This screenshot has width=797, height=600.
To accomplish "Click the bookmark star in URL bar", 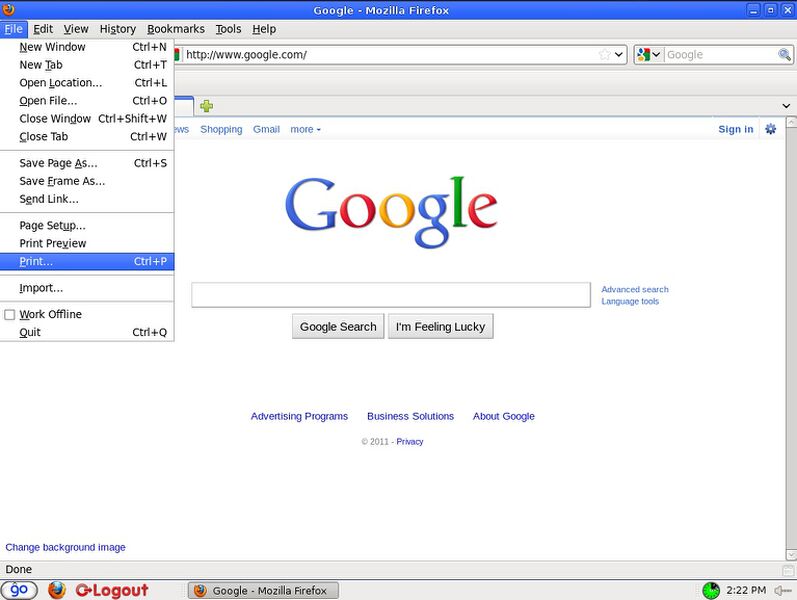I will (x=604, y=54).
